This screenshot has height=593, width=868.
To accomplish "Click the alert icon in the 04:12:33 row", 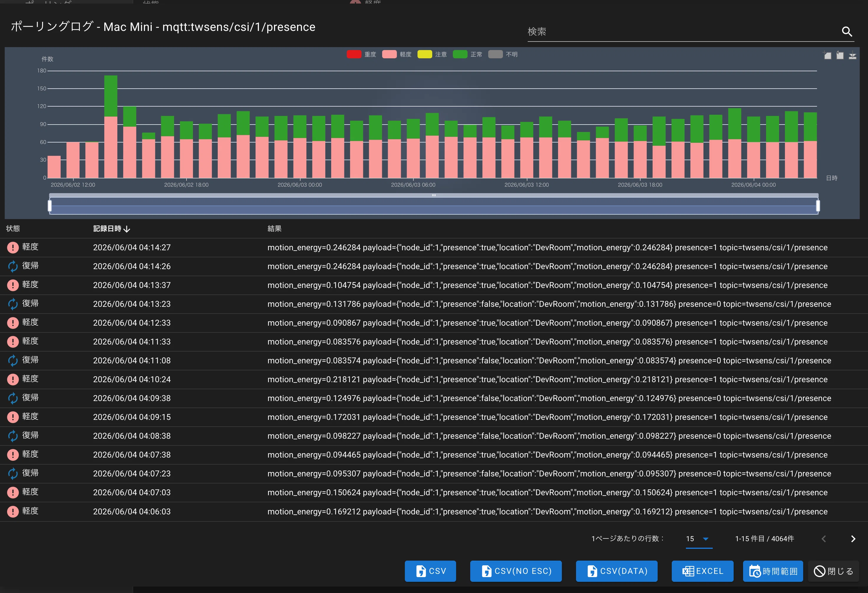I will coord(13,323).
